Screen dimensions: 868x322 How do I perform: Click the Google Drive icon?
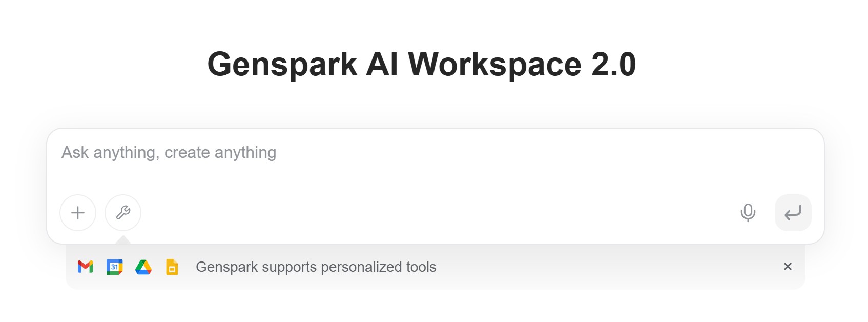tap(143, 267)
